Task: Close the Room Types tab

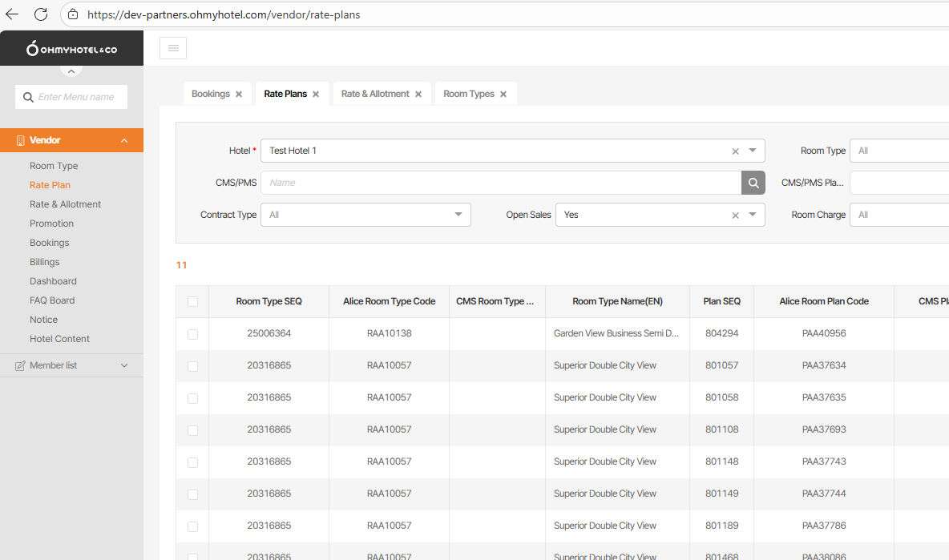Action: pos(503,95)
